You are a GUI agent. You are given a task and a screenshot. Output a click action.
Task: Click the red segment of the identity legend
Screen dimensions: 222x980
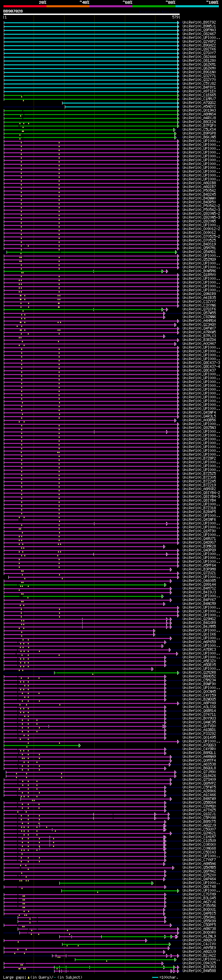[25, 6]
